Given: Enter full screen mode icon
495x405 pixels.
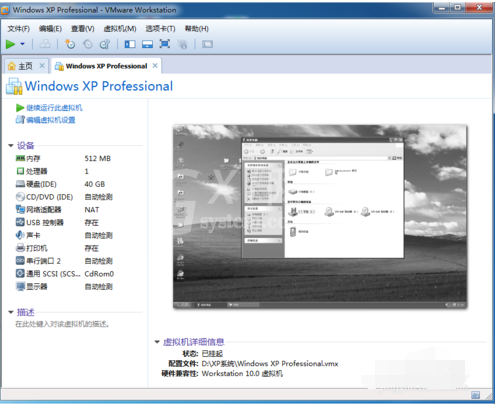Looking at the screenshot, I should (x=165, y=44).
